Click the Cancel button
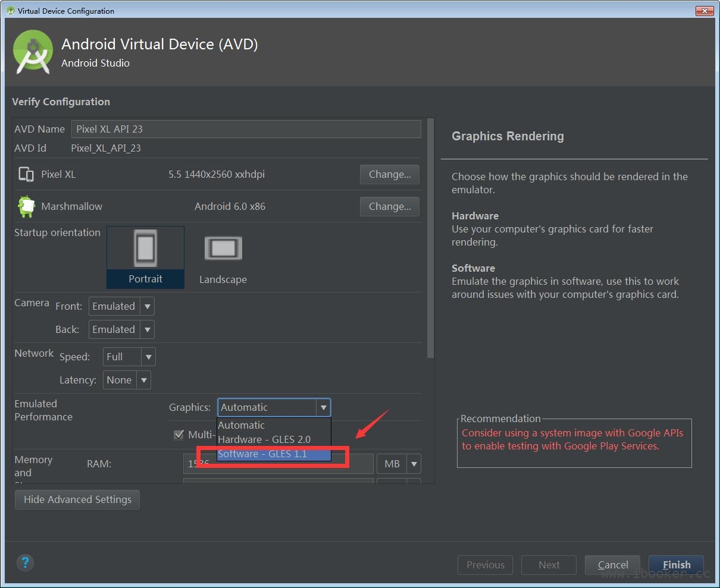This screenshot has height=588, width=720. point(613,565)
